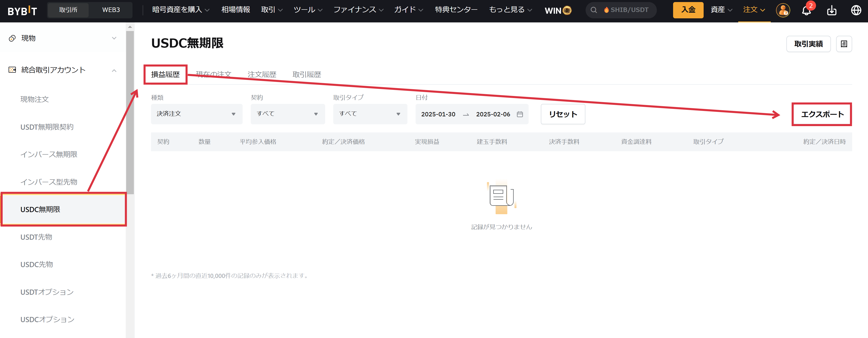Click the Bybit logo

pos(22,10)
